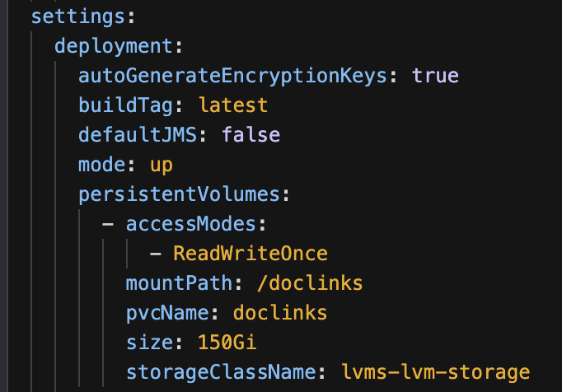The height and width of the screenshot is (392, 562).
Task: Click the pvcName key
Action: coord(167,314)
